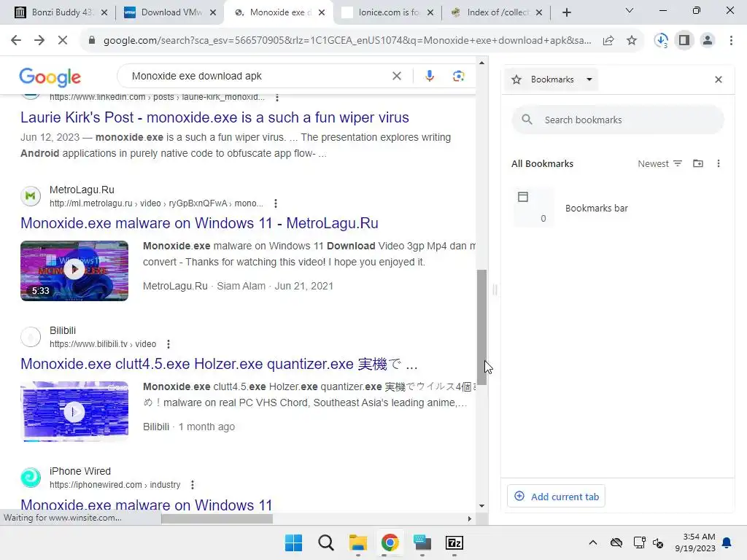747x560 pixels.
Task: Stop loading the current page
Action: pyautogui.click(x=63, y=41)
